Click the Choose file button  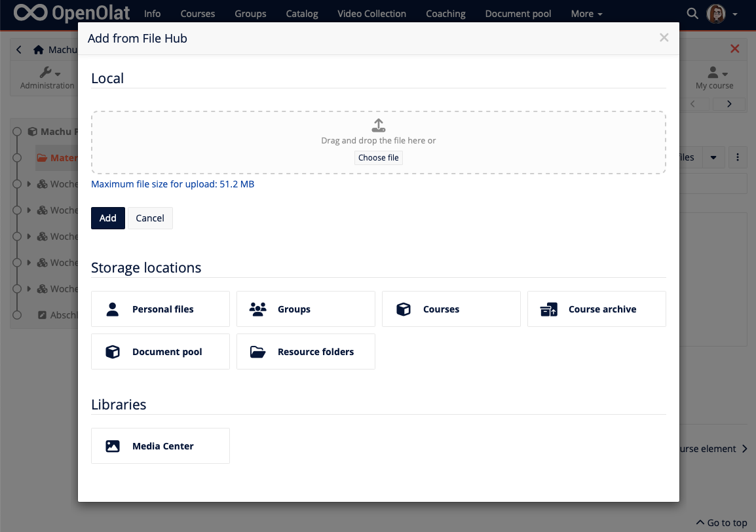(x=378, y=157)
